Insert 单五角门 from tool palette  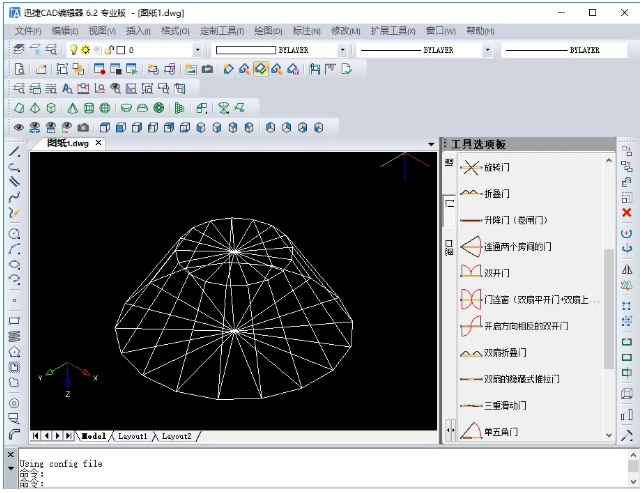click(489, 431)
